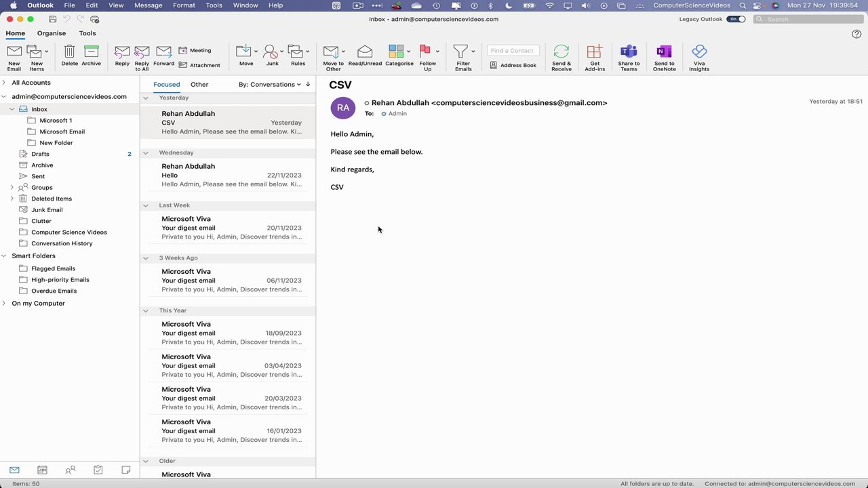Share message to Teams

click(629, 58)
